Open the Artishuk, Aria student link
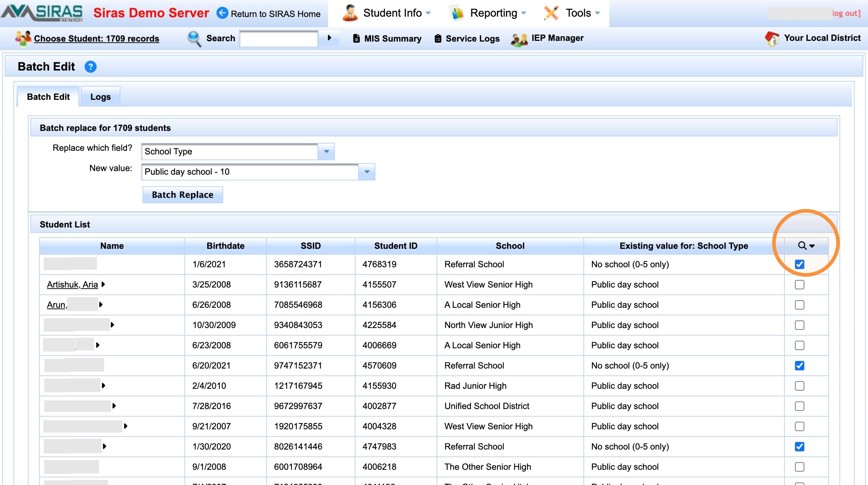The width and height of the screenshot is (868, 485). [x=72, y=285]
